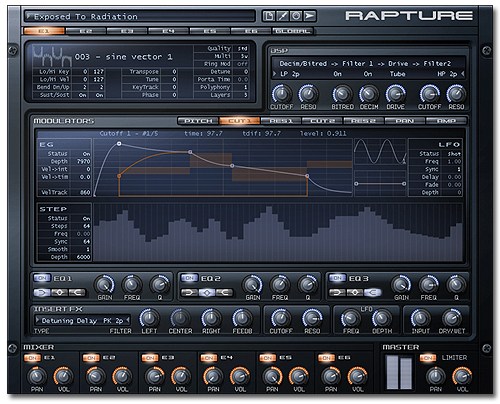
Task: Select EQ 2 low-shelf shape icon
Action: tap(189, 293)
